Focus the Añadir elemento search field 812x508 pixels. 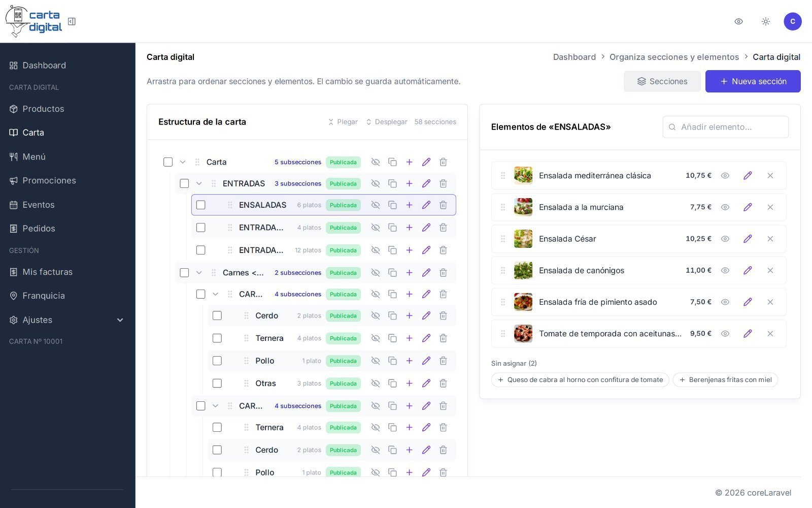725,127
